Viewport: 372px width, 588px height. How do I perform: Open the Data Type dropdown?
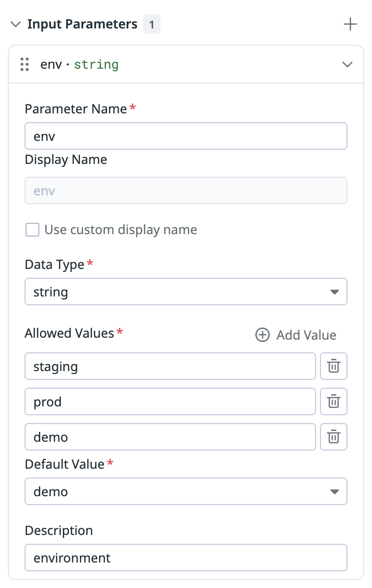point(186,292)
